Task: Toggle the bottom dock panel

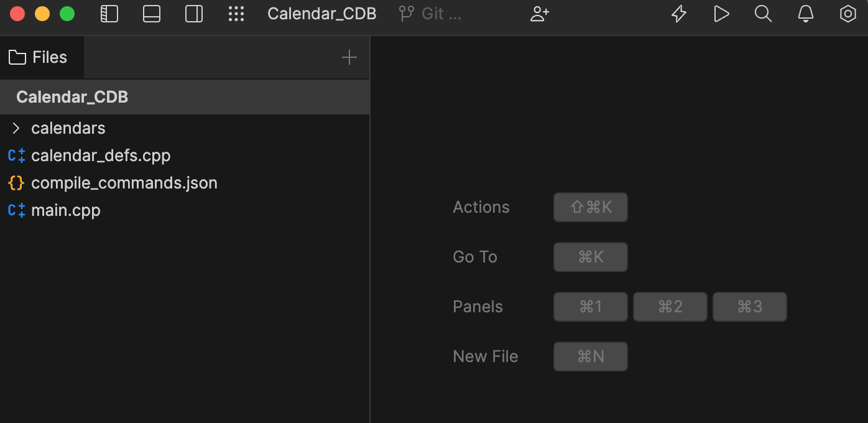Action: pos(151,13)
